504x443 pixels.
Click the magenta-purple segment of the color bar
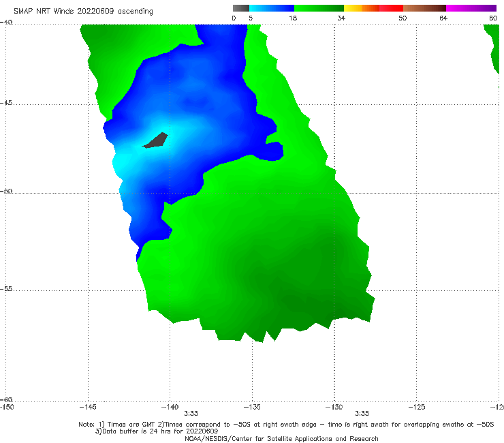pyautogui.click(x=471, y=8)
